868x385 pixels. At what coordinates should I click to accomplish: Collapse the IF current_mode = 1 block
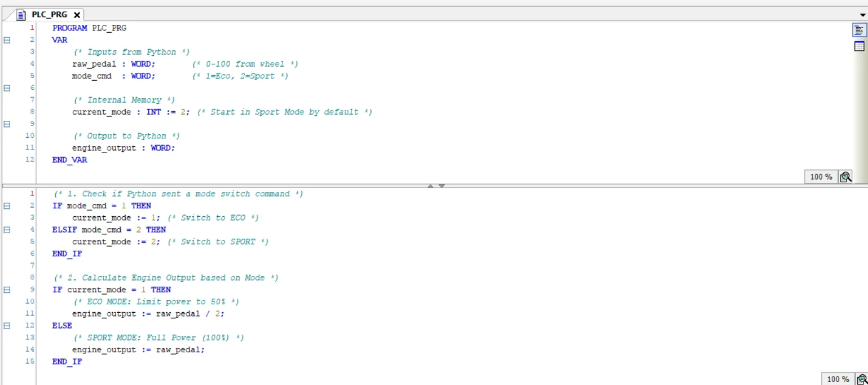7,290
